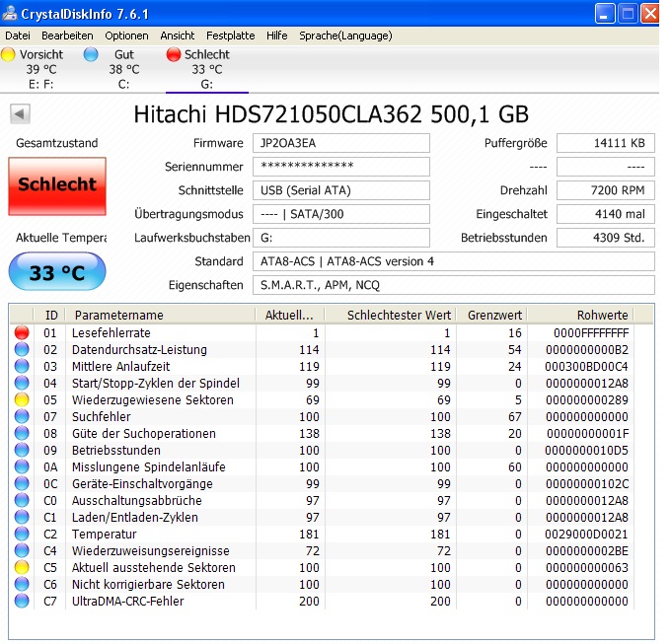The height and width of the screenshot is (644, 671).
Task: Click the status icon for Nicht korrigierbare Sektoren
Action: (x=22, y=584)
